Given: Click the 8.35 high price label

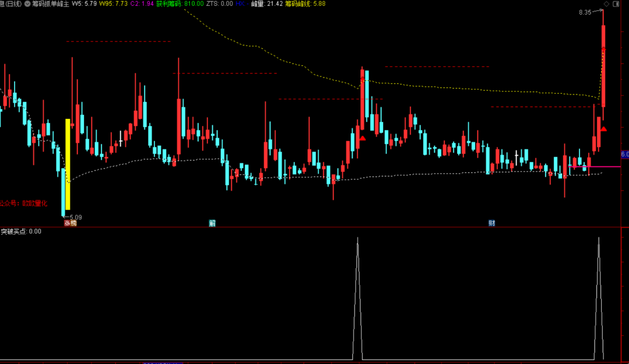Looking at the screenshot, I should [x=585, y=12].
